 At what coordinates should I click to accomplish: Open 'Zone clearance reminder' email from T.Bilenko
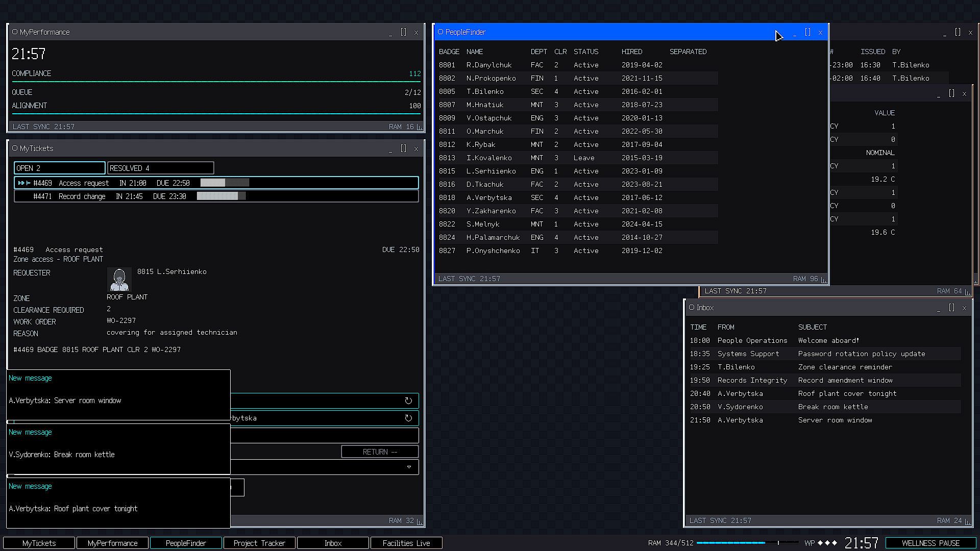point(825,367)
